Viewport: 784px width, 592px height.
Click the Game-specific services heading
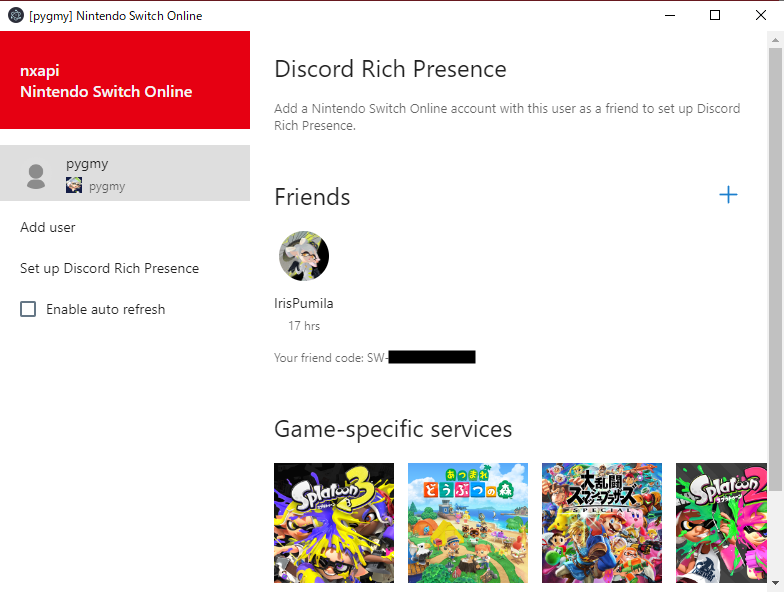[393, 430]
